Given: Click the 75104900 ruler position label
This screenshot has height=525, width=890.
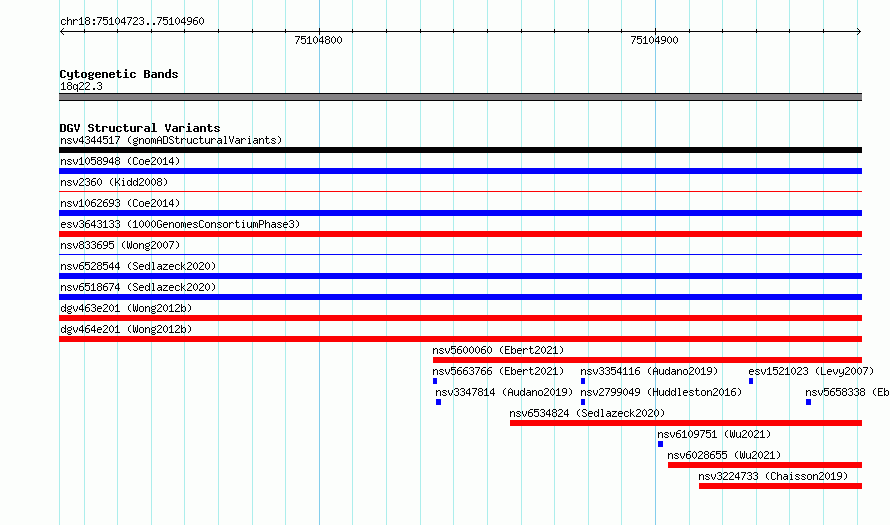Looking at the screenshot, I should pyautogui.click(x=654, y=40).
